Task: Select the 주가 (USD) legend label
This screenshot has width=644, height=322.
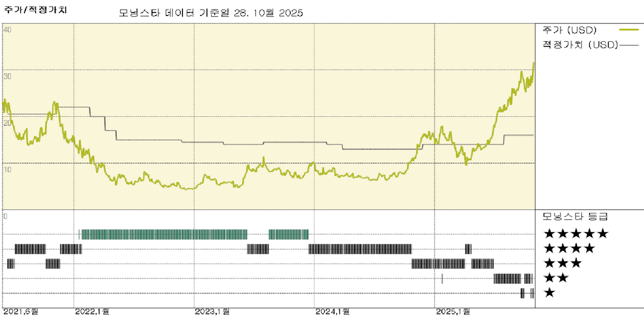Action: [569, 30]
